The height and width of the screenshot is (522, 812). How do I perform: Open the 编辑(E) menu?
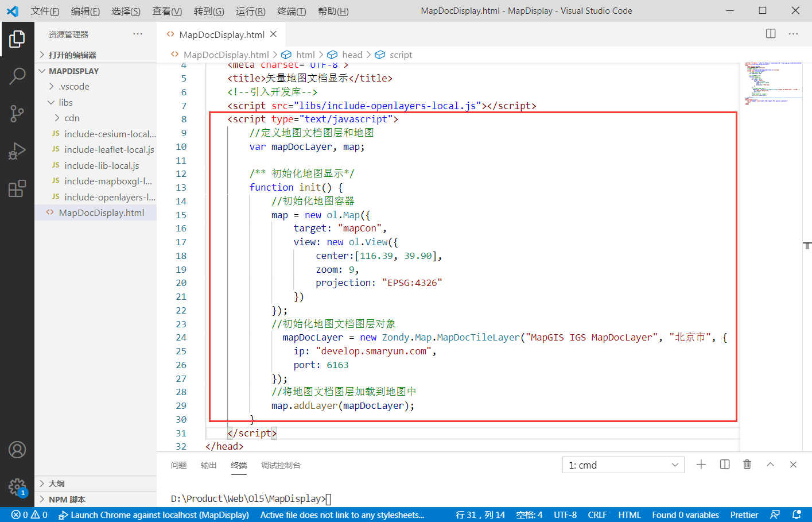(86, 11)
